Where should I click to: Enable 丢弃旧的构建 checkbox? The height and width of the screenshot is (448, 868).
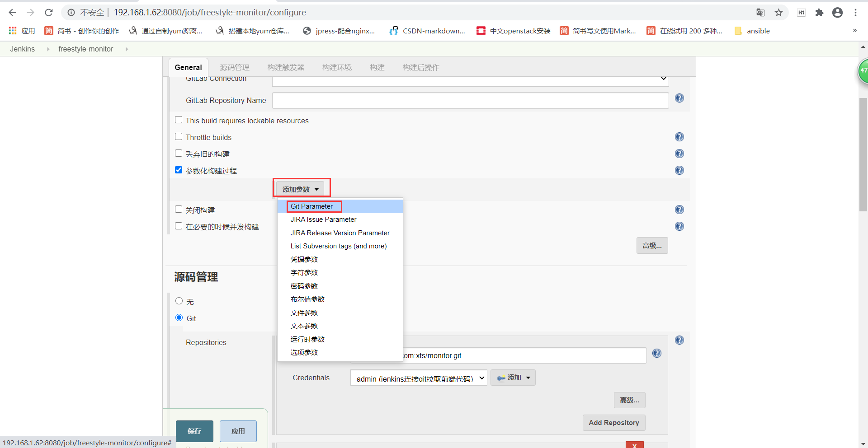[x=179, y=153]
